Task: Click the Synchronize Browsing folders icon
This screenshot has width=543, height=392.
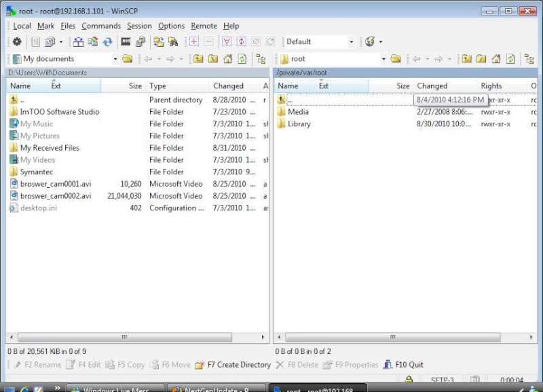Action: tap(159, 42)
